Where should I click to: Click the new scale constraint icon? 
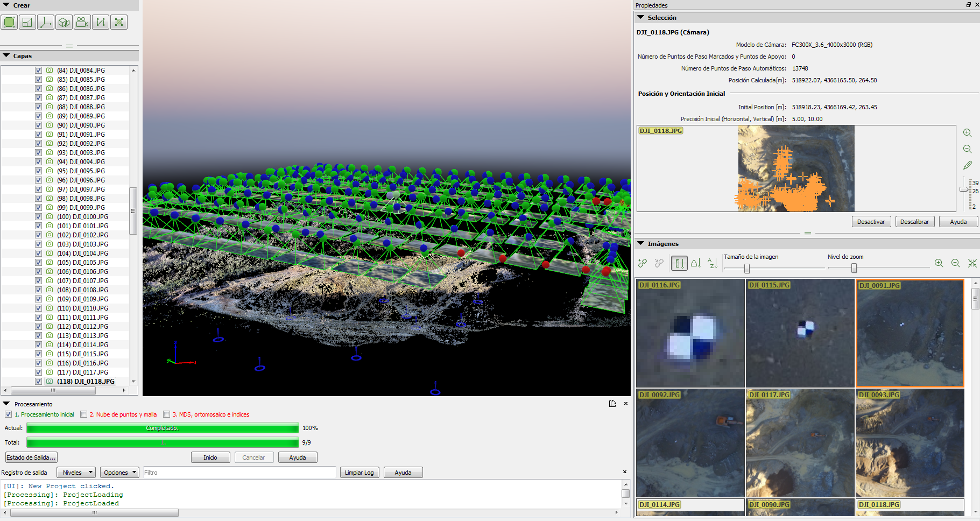(x=27, y=22)
